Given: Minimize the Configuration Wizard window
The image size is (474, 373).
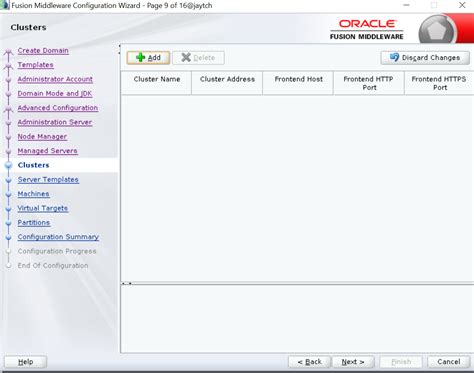Looking at the screenshot, I should coord(406,5).
